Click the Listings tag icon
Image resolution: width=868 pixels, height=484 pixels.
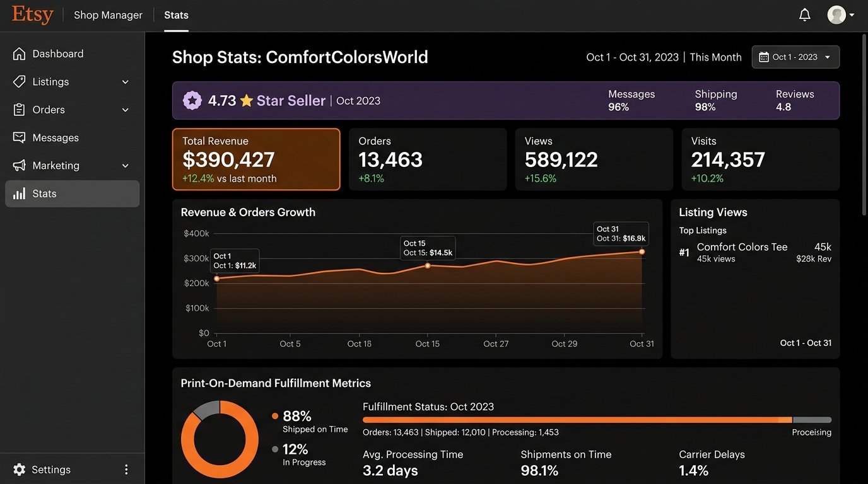coord(20,81)
